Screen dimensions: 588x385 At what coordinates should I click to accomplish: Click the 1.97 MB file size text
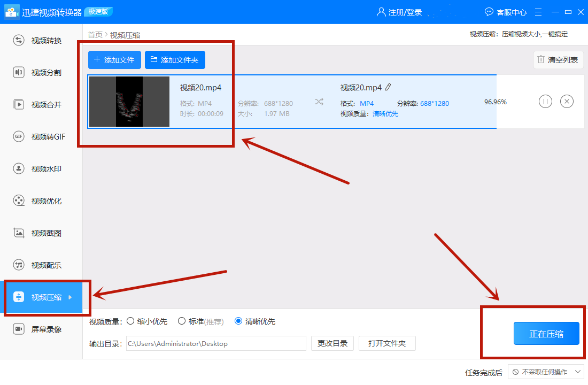[277, 114]
